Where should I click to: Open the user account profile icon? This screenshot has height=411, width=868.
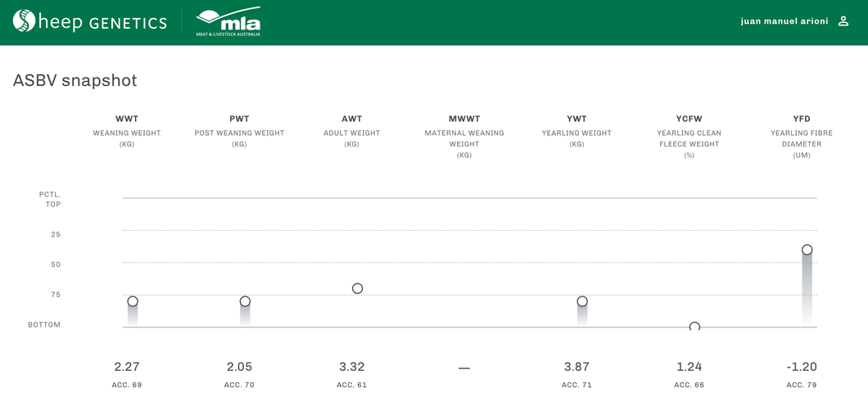843,21
